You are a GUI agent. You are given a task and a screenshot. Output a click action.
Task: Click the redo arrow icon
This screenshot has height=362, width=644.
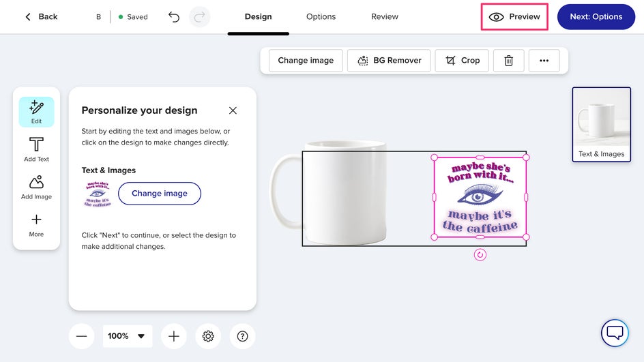pyautogui.click(x=200, y=17)
